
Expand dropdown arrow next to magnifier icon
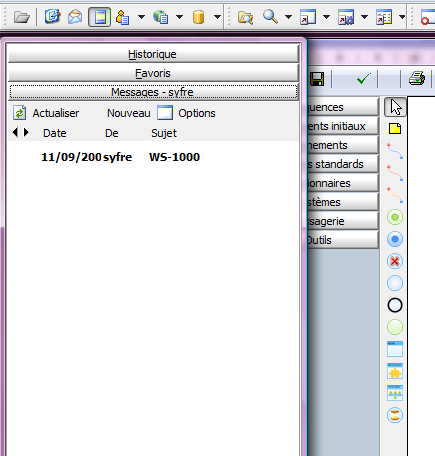point(289,17)
